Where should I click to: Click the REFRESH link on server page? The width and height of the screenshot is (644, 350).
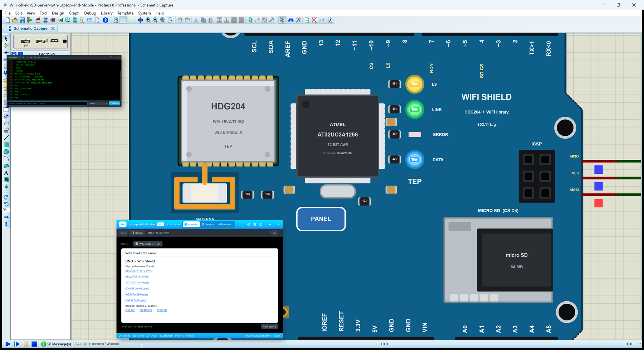click(162, 310)
